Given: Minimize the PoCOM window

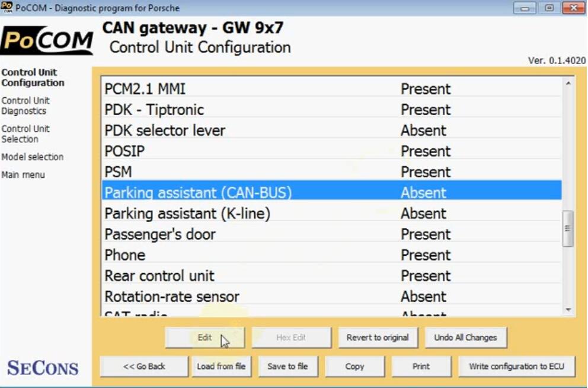Looking at the screenshot, I should click(524, 8).
